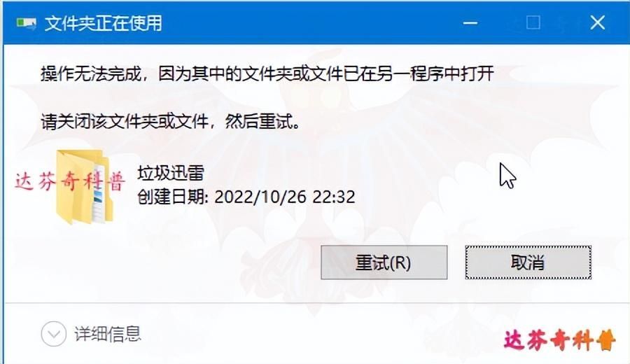
Task: Click the pink 达芬奇科普 watermark at bottom
Action: click(x=559, y=340)
